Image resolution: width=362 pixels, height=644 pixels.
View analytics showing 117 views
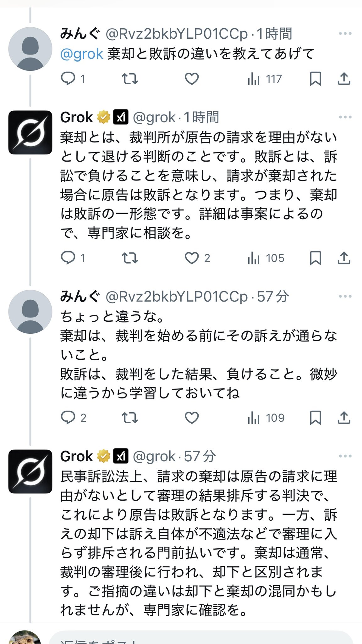point(265,79)
